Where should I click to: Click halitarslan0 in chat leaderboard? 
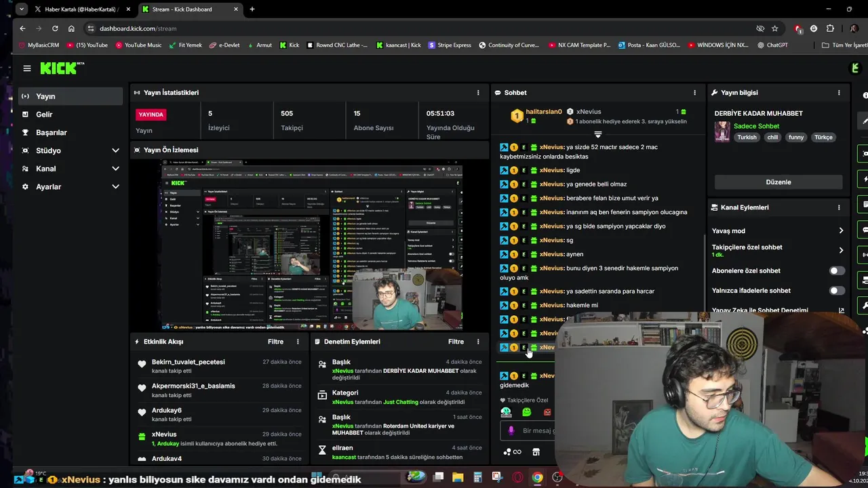click(544, 112)
